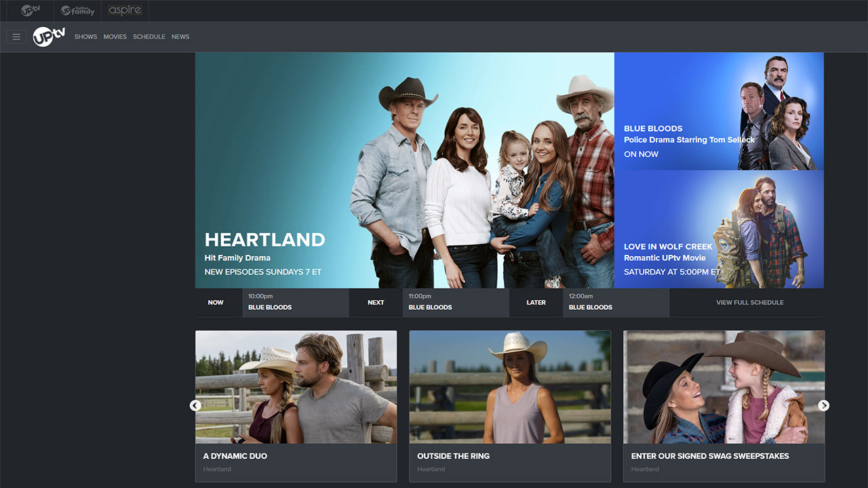Click NEW EPISODES SUNDAYS 7 ET text
The height and width of the screenshot is (488, 868).
(x=263, y=272)
